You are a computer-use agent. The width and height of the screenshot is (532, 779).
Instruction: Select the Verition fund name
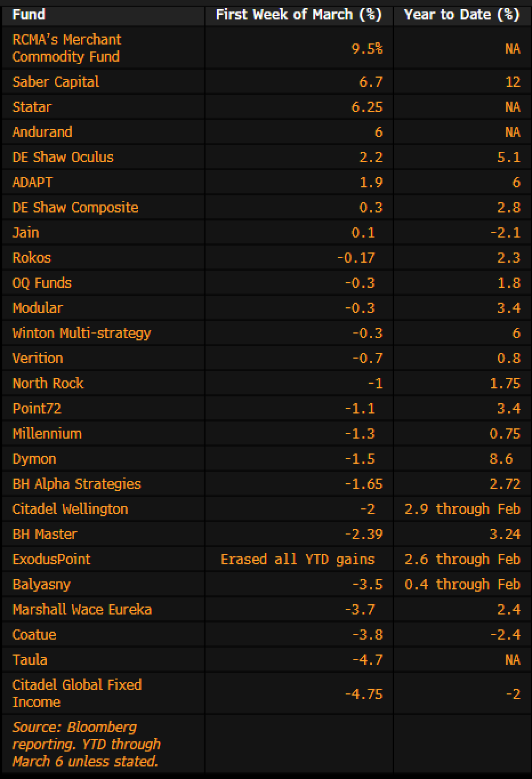coord(38,358)
